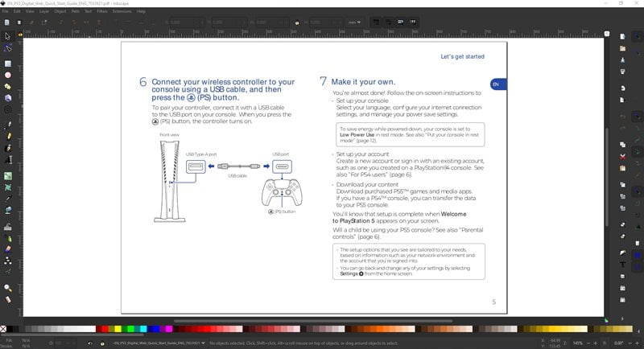The width and height of the screenshot is (644, 349).
Task: Click the no-color X swatch
Action: pyautogui.click(x=3, y=329)
